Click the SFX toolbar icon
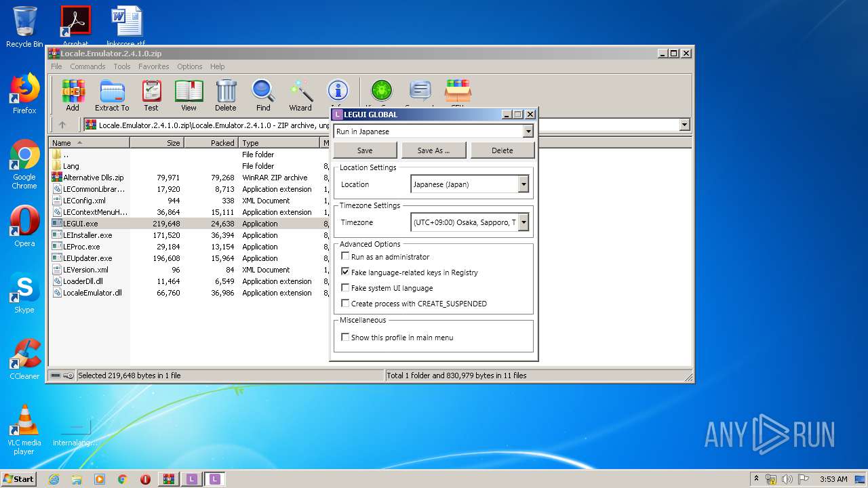 458,91
